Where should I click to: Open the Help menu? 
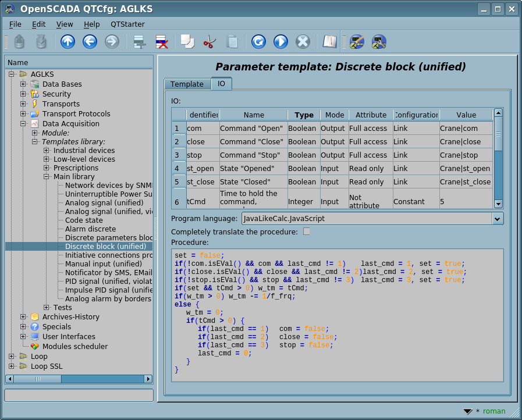(x=91, y=24)
